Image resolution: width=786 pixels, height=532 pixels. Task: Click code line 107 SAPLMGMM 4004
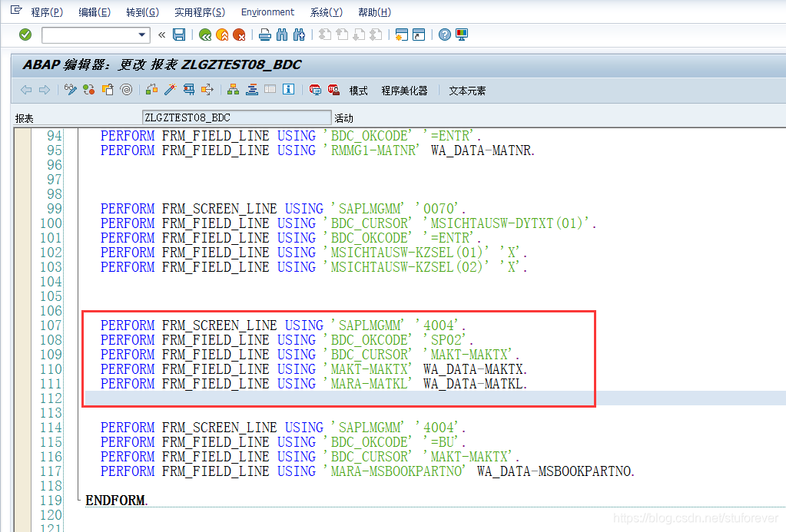(x=284, y=325)
